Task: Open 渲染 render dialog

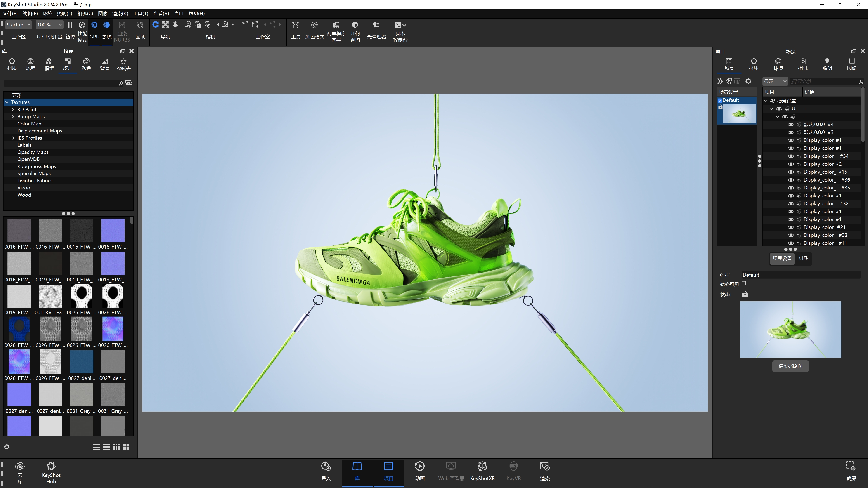Action: coord(545,471)
